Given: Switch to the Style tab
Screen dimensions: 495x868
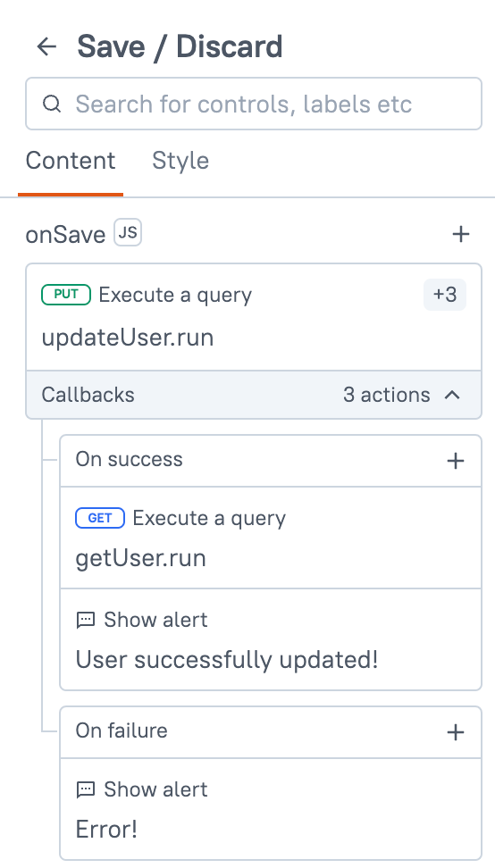Looking at the screenshot, I should (x=180, y=161).
